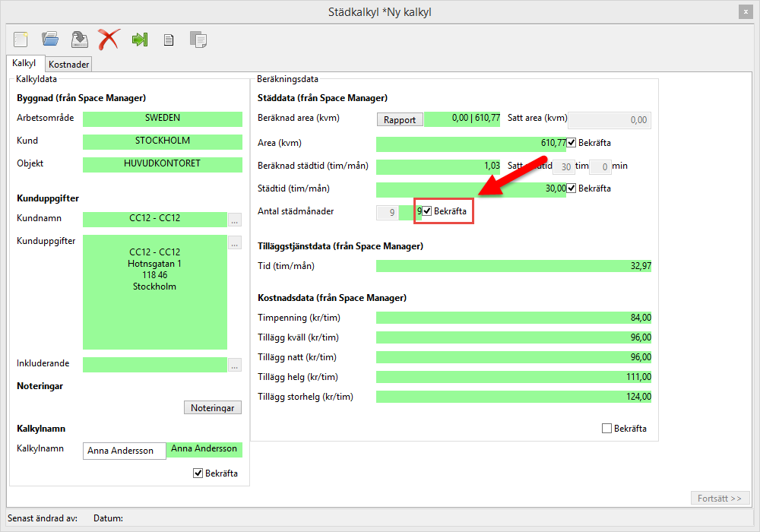This screenshot has width=760, height=532.
Task: Click the copy documents toolbar icon
Action: click(198, 40)
